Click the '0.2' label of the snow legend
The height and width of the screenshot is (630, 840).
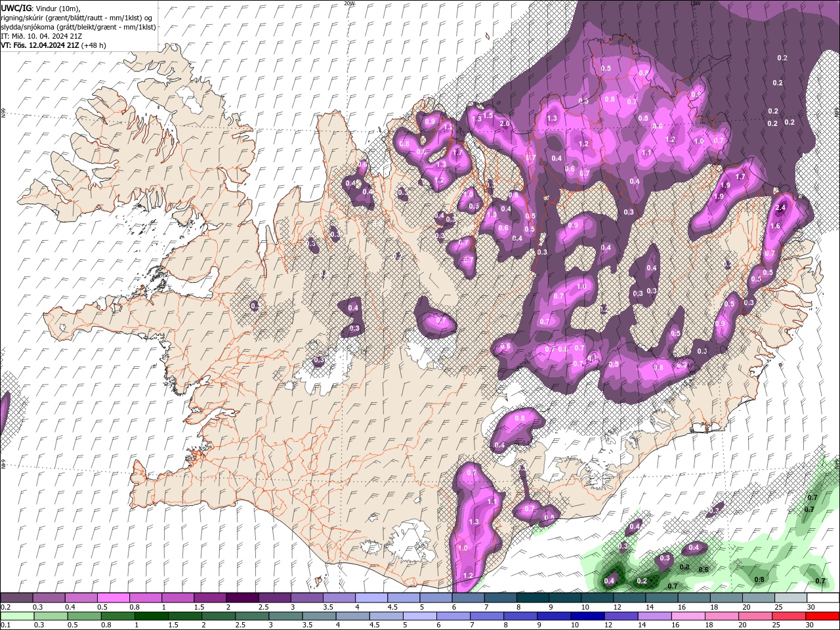(x=6, y=607)
